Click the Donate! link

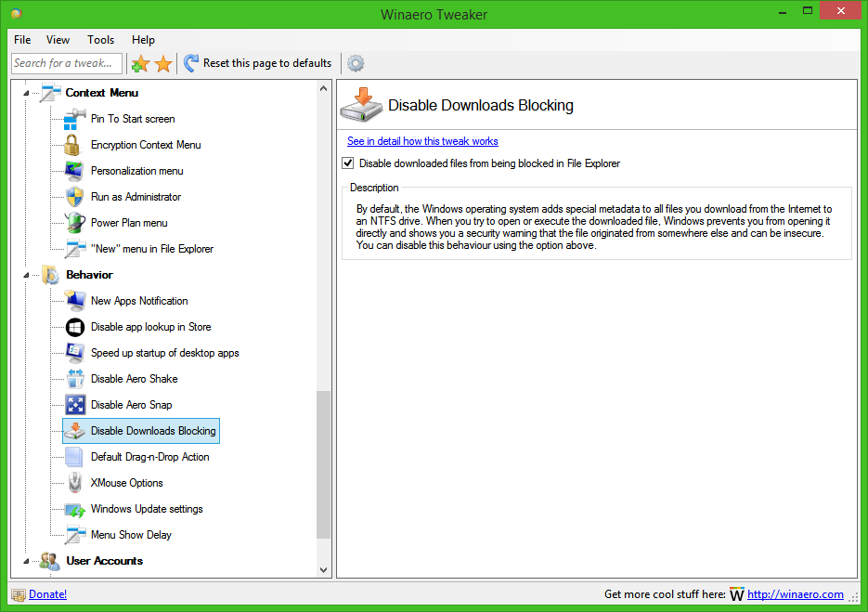click(x=47, y=594)
